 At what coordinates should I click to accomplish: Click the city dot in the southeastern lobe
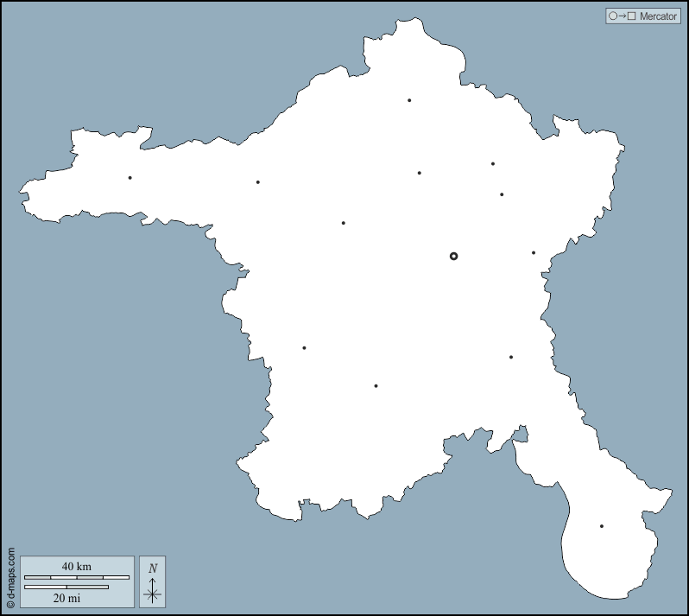(602, 526)
